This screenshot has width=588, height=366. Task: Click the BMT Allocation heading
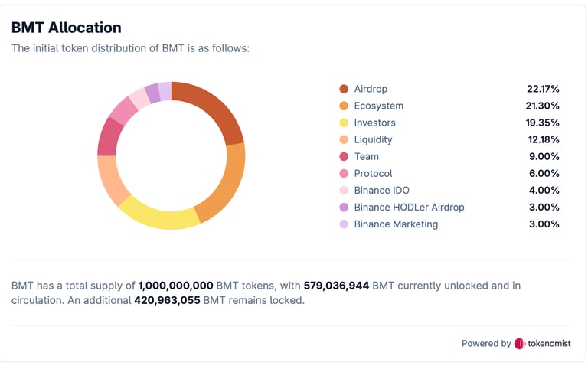66,28
